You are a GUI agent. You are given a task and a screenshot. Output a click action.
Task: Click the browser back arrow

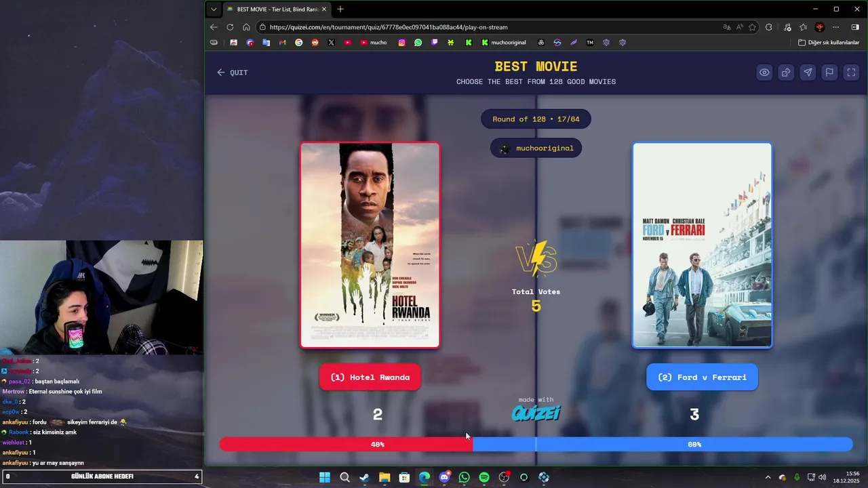point(214,27)
